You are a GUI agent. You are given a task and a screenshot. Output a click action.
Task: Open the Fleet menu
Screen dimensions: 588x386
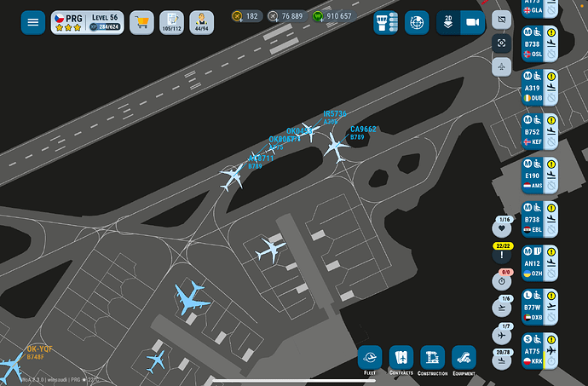point(370,360)
